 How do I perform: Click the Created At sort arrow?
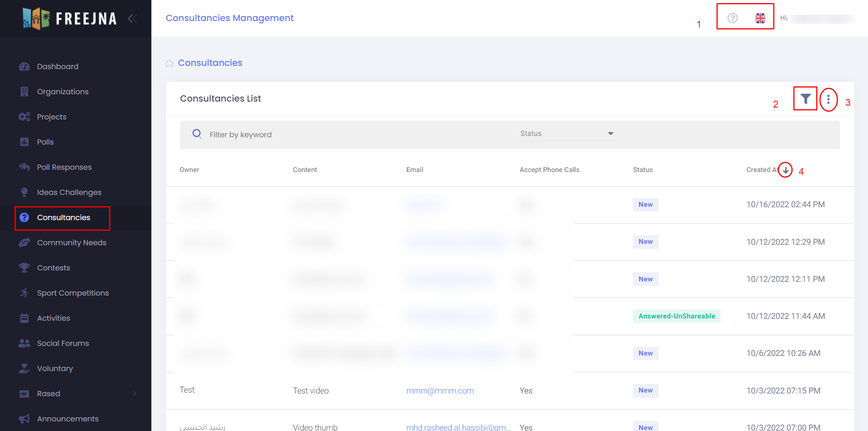(x=785, y=170)
